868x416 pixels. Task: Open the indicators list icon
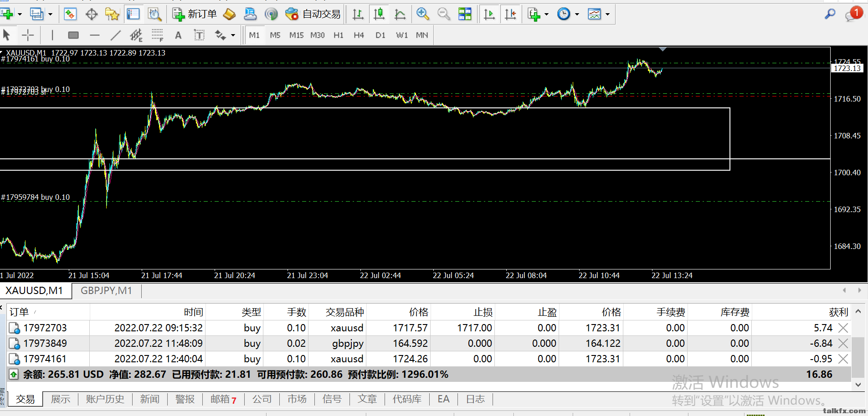coord(534,14)
